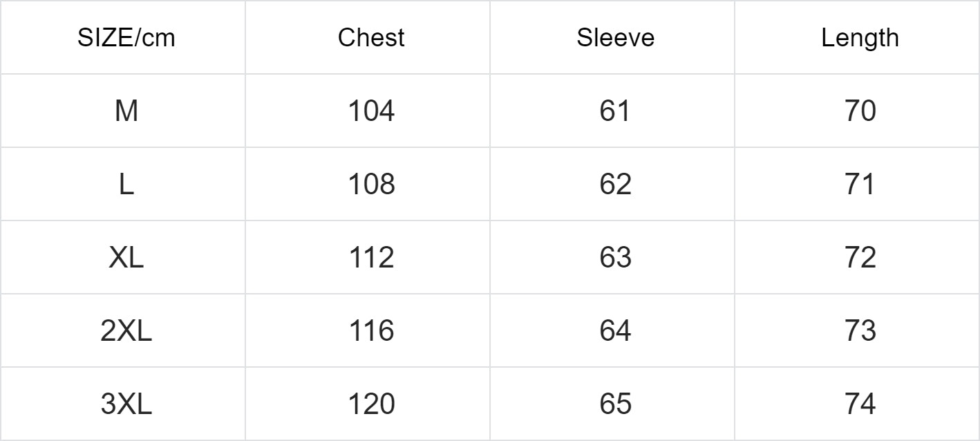This screenshot has width=980, height=441.
Task: Select chest value 116
Action: coord(371,330)
